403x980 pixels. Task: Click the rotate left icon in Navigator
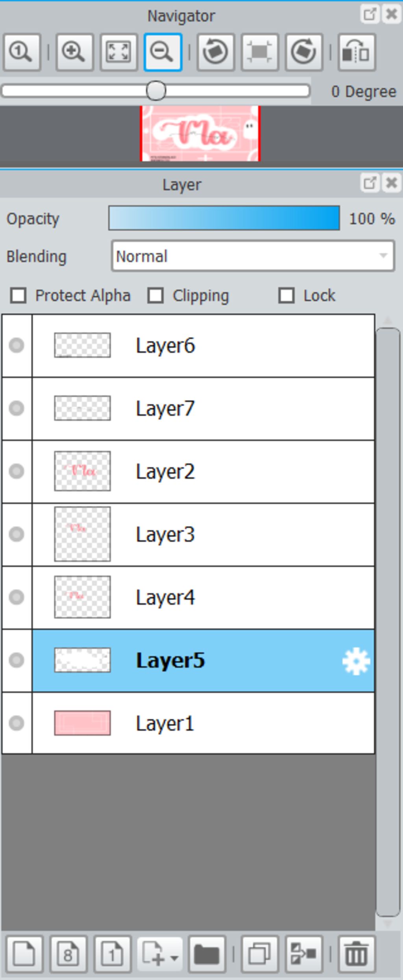[x=215, y=52]
